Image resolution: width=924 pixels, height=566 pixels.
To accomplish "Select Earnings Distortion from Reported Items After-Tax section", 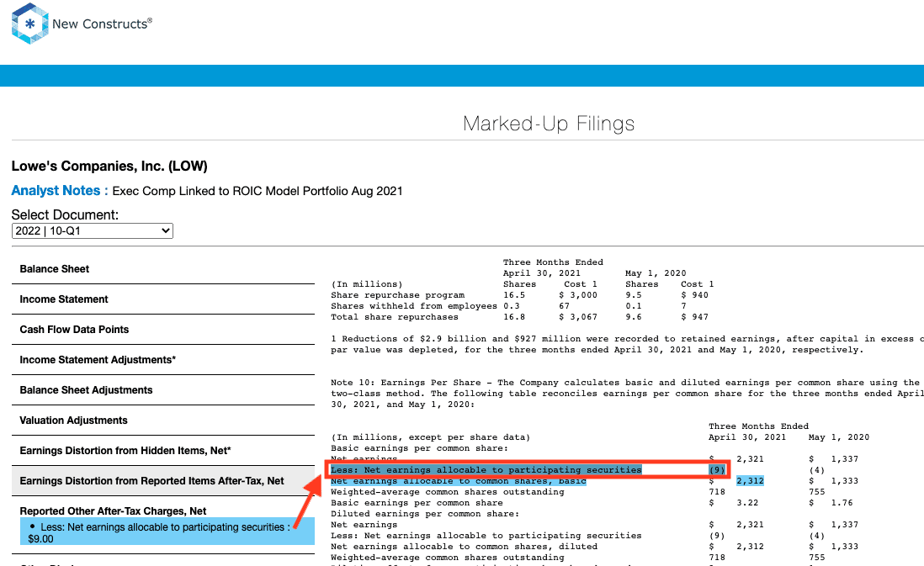I will click(x=163, y=481).
